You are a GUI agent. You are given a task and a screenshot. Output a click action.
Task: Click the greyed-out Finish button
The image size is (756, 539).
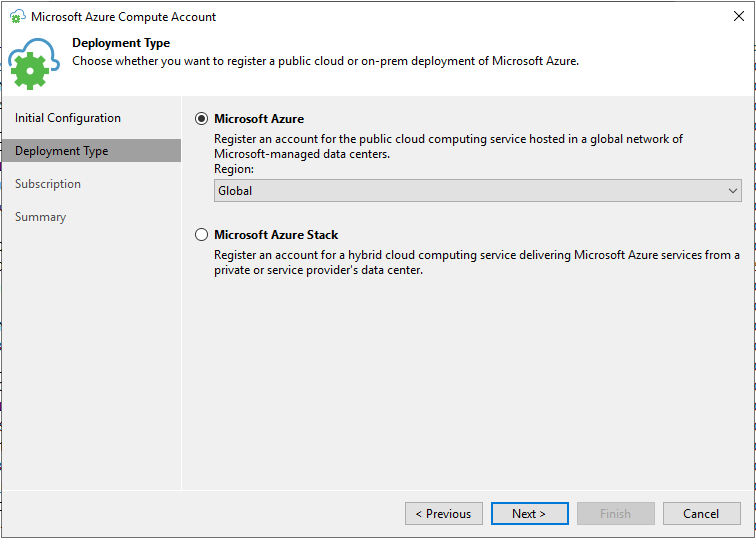615,514
